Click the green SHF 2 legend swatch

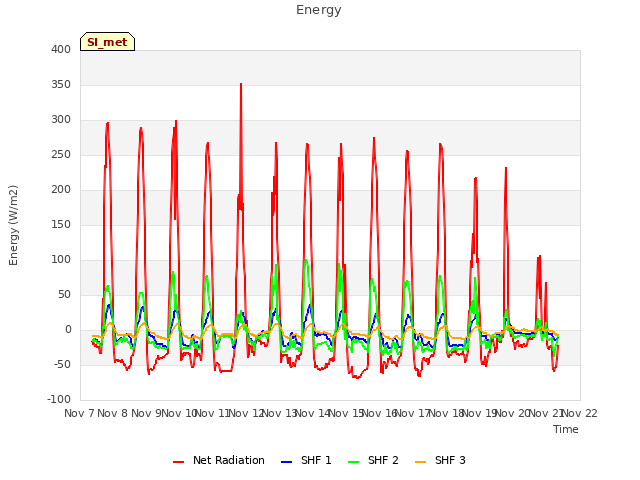[x=353, y=462]
